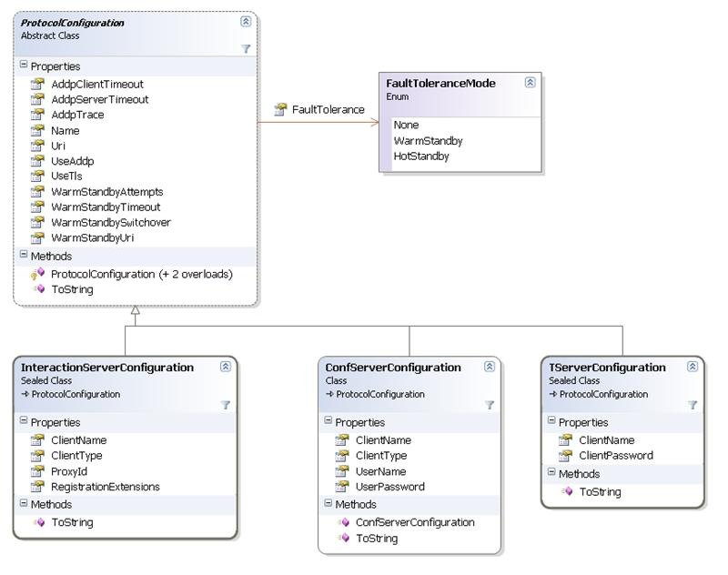Click base type link under TServerConfiguration
The image size is (728, 575).
point(603,394)
